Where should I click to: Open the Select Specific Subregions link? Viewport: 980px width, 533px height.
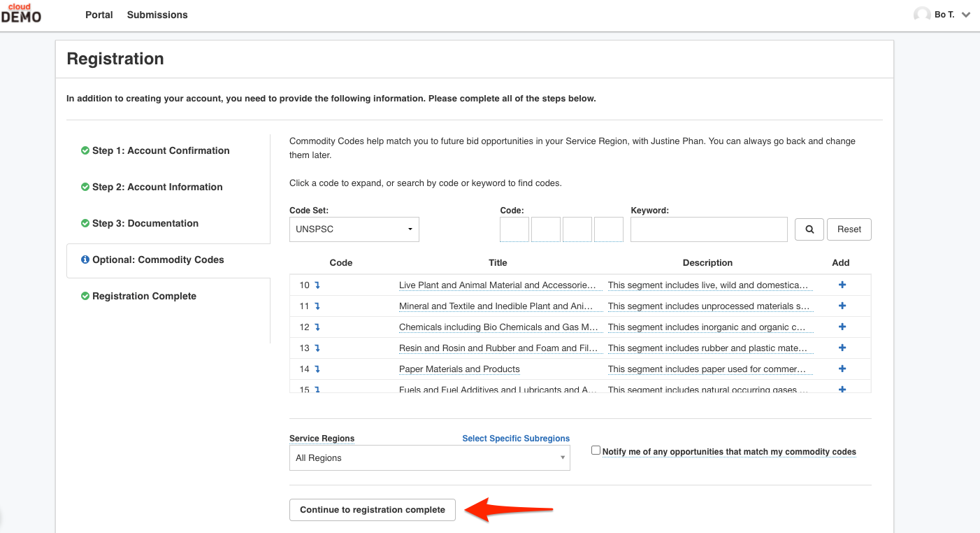(x=516, y=439)
